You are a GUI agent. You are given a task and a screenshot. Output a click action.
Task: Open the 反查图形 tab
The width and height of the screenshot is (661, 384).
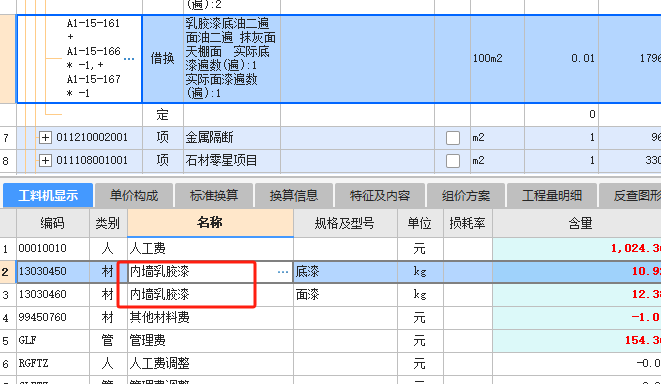[630, 195]
